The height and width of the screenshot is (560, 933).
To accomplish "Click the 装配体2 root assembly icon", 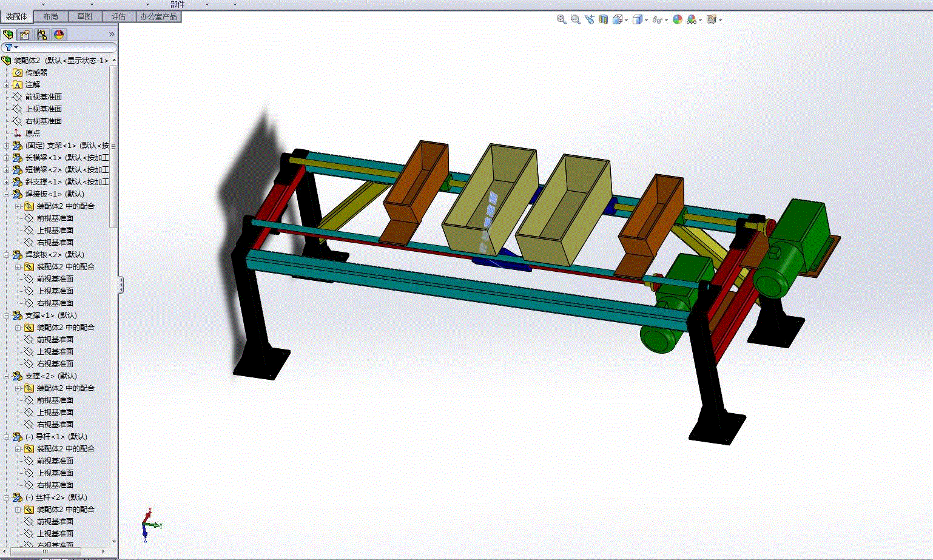I will 7,61.
